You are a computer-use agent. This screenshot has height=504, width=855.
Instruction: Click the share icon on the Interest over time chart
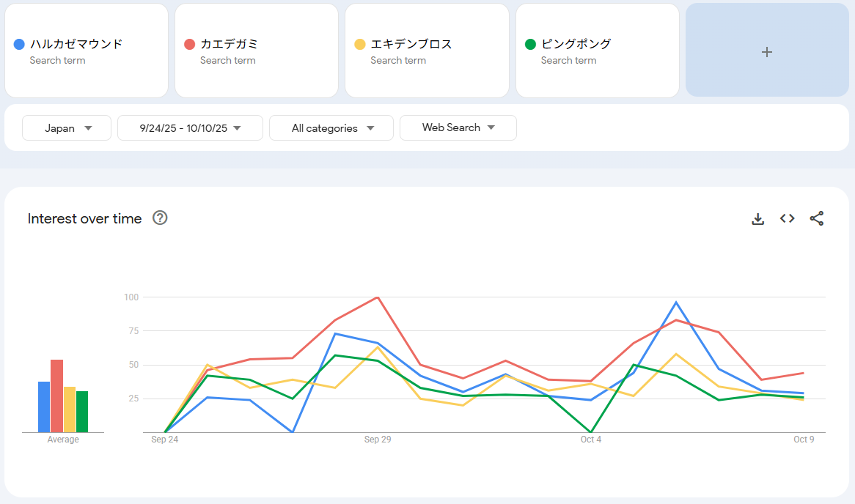point(816,218)
